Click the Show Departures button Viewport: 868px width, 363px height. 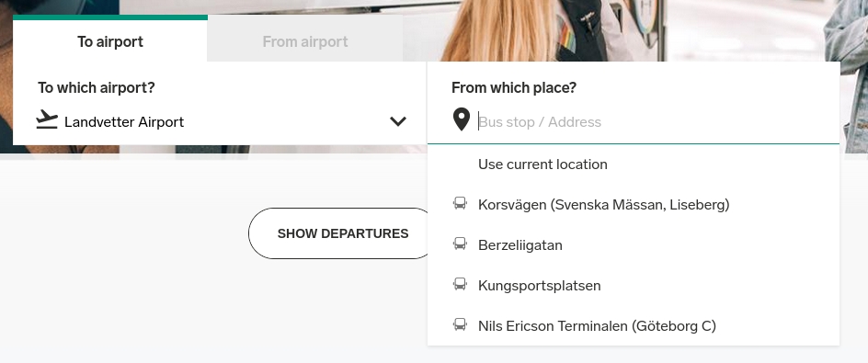(343, 233)
